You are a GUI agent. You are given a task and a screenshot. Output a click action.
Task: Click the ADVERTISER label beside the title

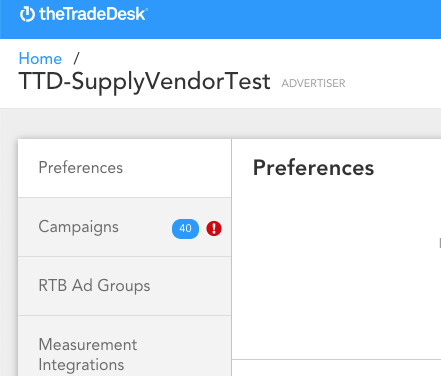[313, 83]
